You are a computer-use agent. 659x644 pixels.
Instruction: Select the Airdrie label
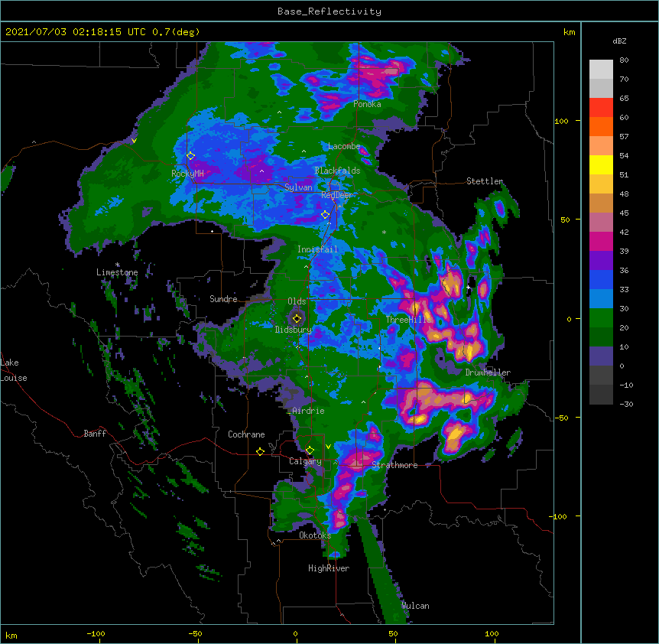pyautogui.click(x=308, y=411)
